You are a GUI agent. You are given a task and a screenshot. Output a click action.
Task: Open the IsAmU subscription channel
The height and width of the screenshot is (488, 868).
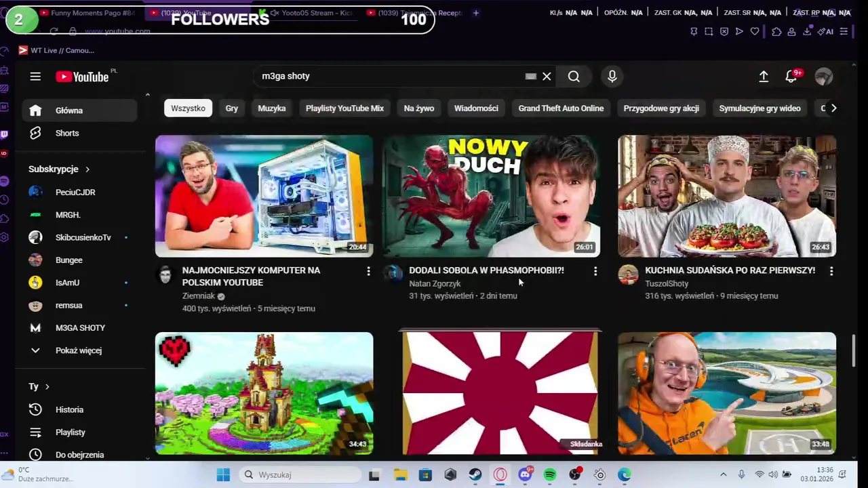[80, 283]
